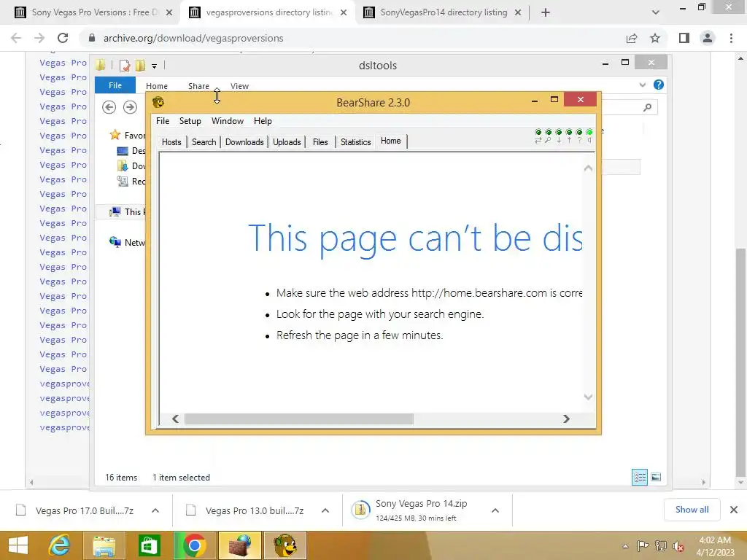Open Explorer Help question mark
This screenshot has width=747, height=560.
[x=659, y=85]
